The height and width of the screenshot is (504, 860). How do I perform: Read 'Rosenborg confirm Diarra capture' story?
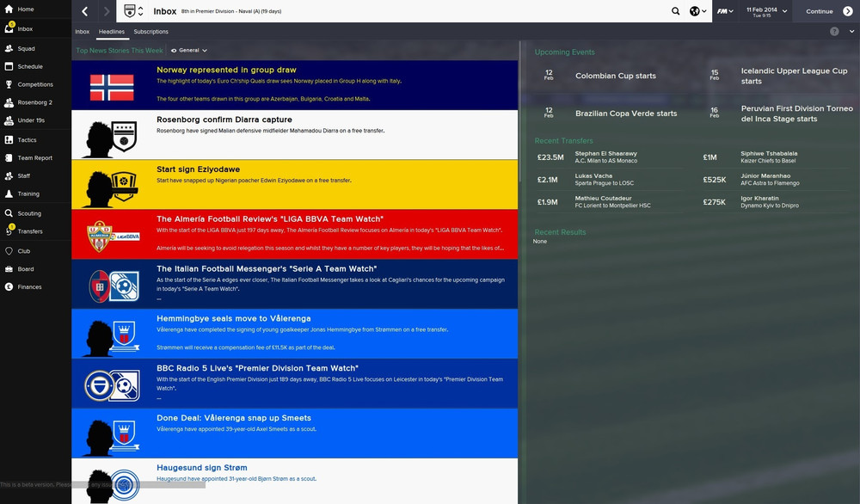[x=294, y=135]
